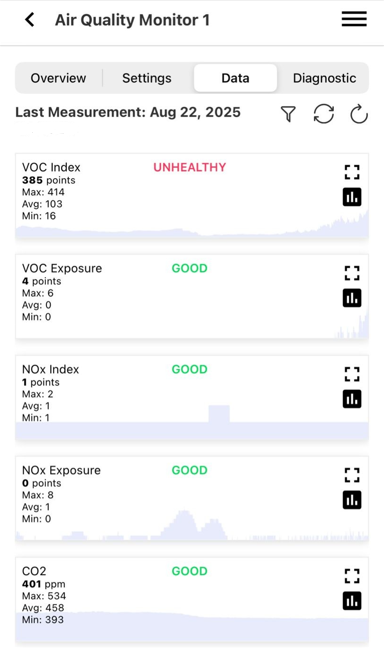Select the Data tab
This screenshot has width=384, height=648.
click(x=235, y=78)
